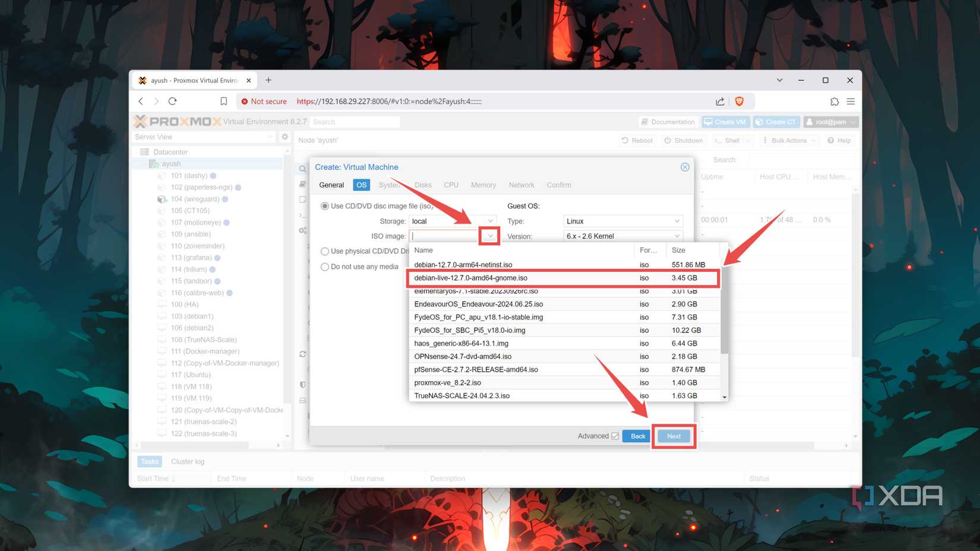Click the Server View settings gear icon
Image resolution: width=980 pixels, height=551 pixels.
click(284, 137)
